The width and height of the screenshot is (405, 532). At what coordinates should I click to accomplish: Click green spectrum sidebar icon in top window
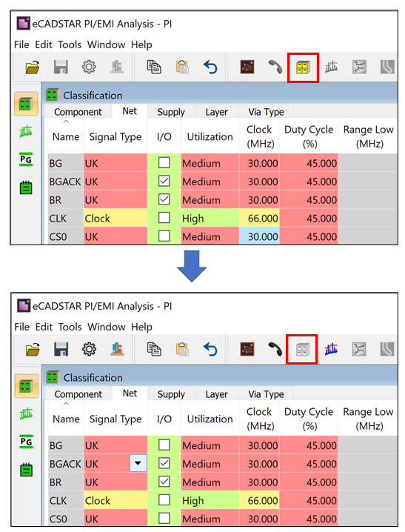click(26, 132)
